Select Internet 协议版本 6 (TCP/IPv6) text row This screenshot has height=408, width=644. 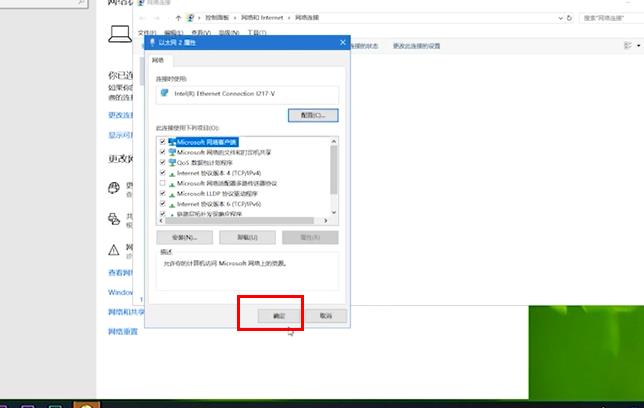click(x=219, y=204)
